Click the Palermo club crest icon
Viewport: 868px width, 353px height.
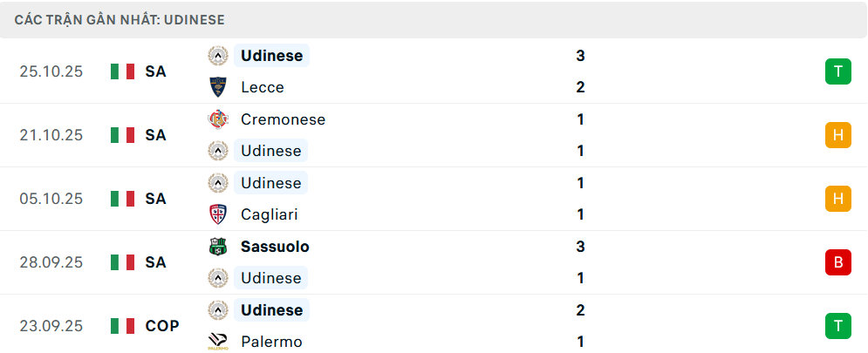(x=217, y=342)
